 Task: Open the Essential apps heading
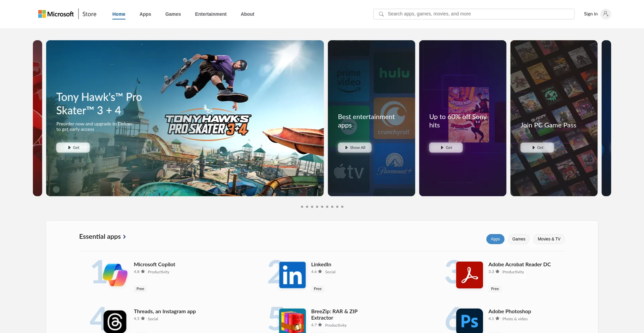click(x=100, y=237)
